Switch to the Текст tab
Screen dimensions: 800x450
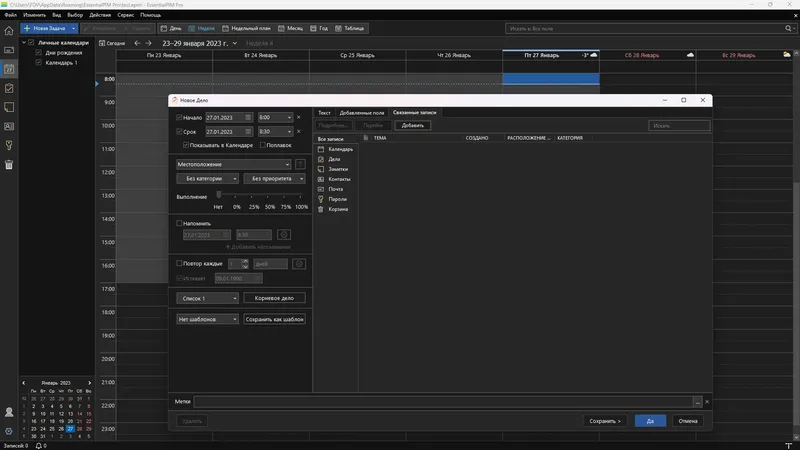tap(324, 113)
